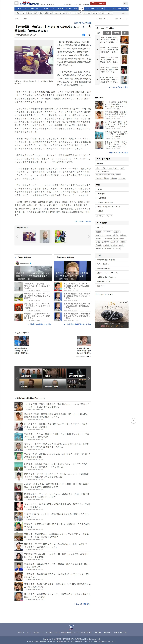The image size is (143, 644).
Task: Open 会社案内 in footer
Action: tap(123, 632)
